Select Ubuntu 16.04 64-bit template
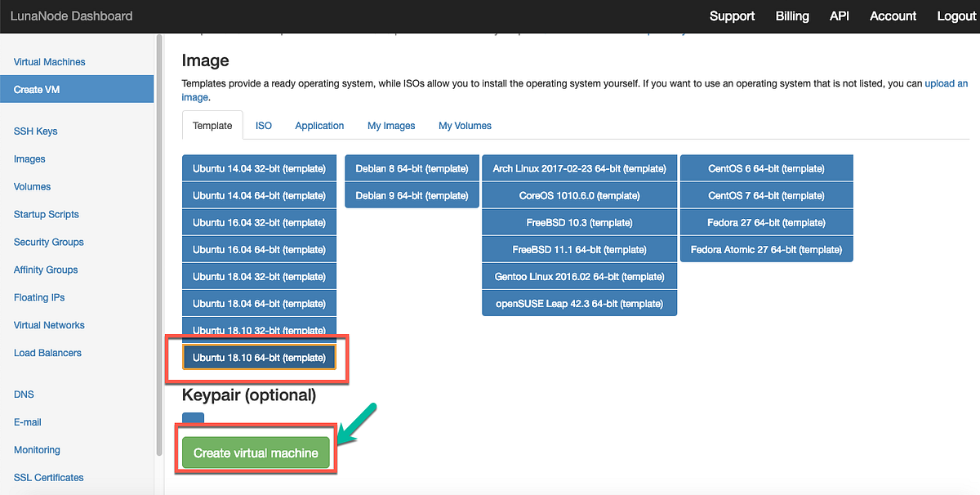The image size is (980, 495). coord(259,250)
